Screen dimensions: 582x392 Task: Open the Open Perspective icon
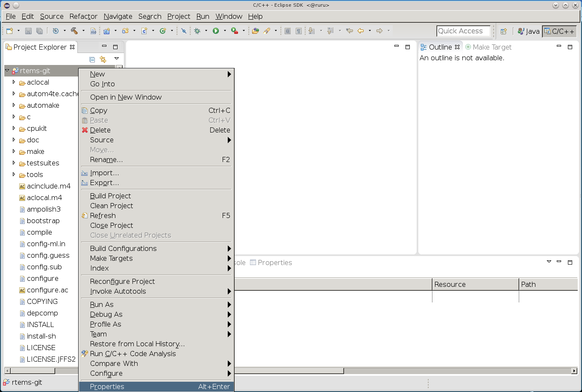pos(504,31)
